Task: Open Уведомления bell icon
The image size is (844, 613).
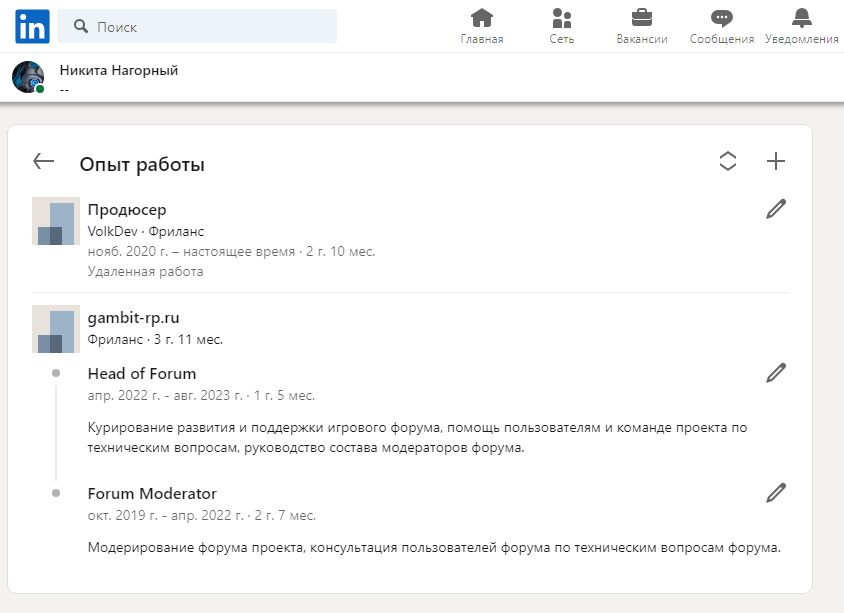Action: pyautogui.click(x=801, y=18)
